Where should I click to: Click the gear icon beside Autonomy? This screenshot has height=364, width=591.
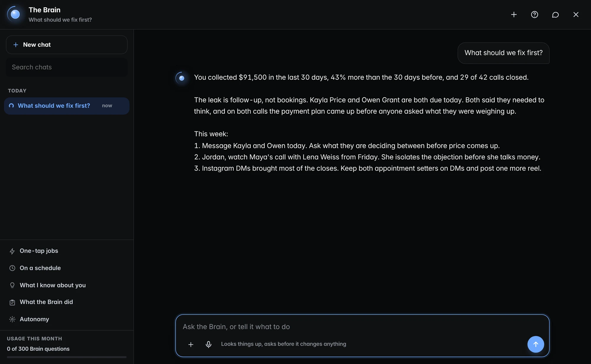pyautogui.click(x=12, y=319)
